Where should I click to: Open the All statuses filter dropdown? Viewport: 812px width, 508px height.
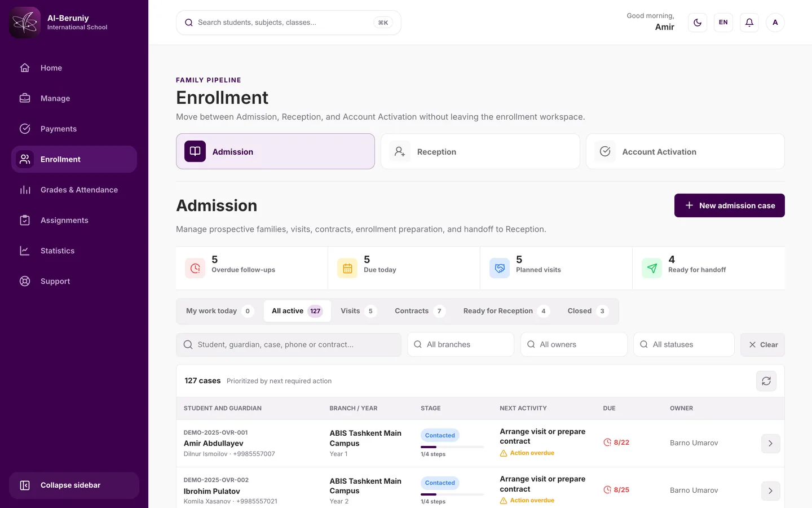pyautogui.click(x=684, y=344)
